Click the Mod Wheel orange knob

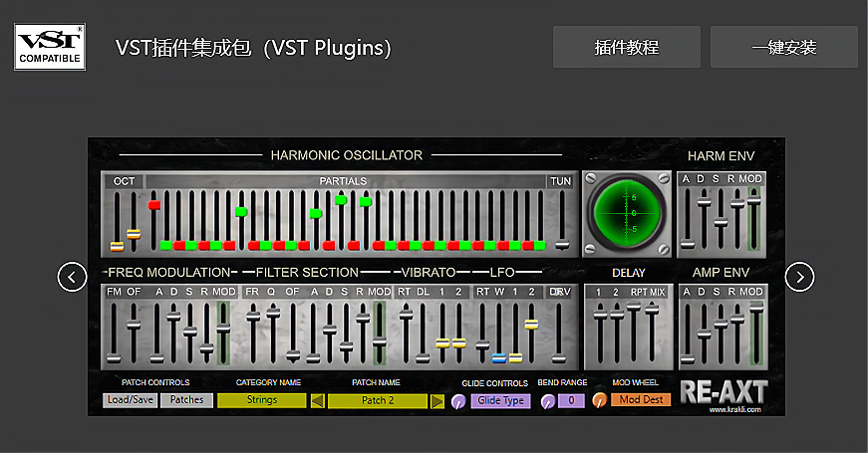[599, 400]
